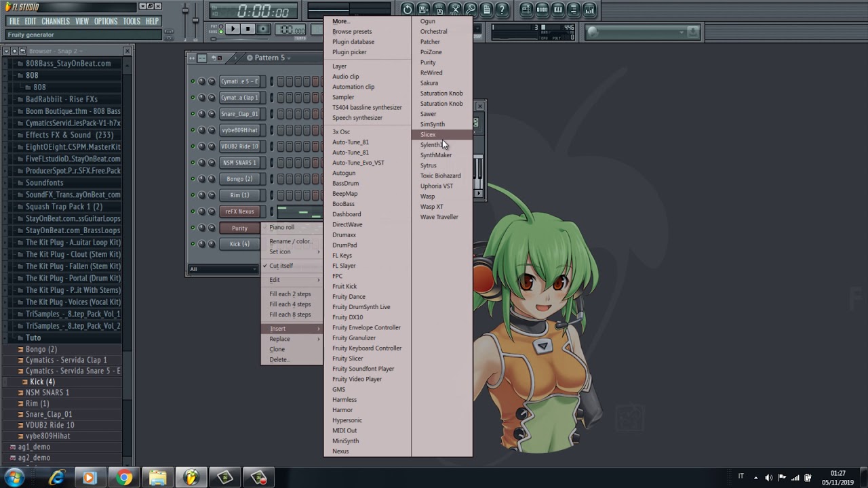Mute the Cymat..a Clap 1 channel LED
The height and width of the screenshot is (488, 868).
click(193, 98)
